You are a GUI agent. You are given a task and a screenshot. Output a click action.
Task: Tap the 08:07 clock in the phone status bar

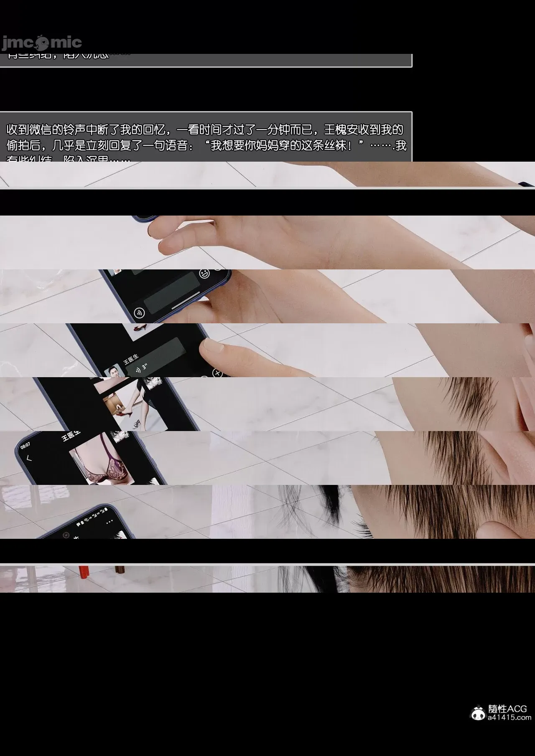pyautogui.click(x=25, y=446)
